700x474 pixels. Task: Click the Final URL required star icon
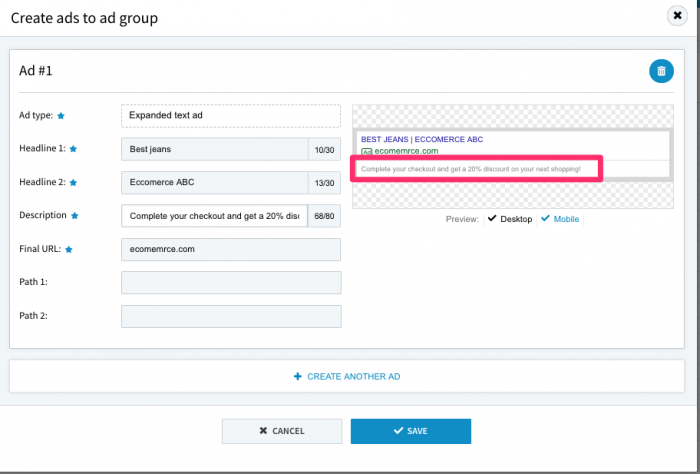point(68,249)
